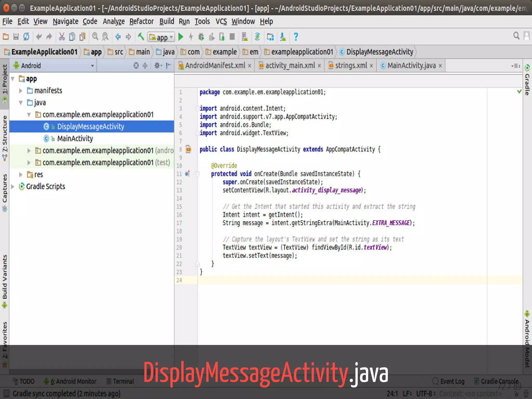Click the Forward navigation arrow

click(x=128, y=37)
